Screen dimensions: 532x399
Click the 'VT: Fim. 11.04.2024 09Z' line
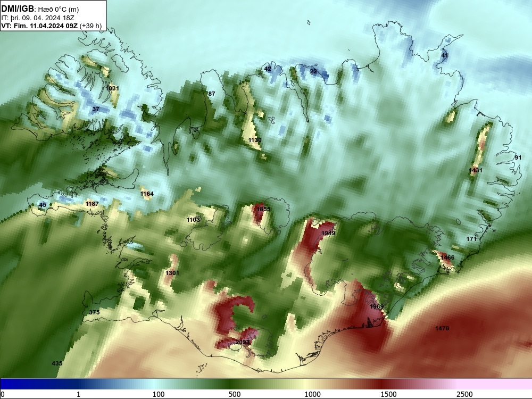pyautogui.click(x=40, y=26)
